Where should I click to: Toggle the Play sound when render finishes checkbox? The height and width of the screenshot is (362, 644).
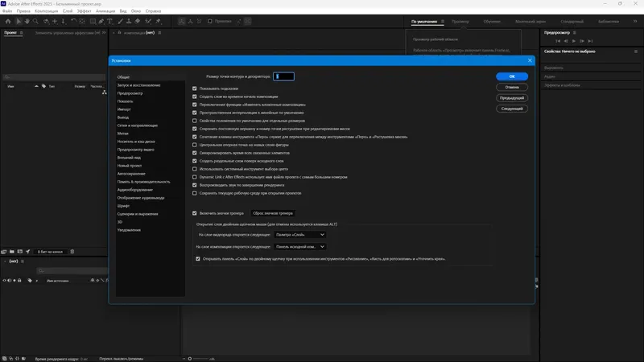point(195,185)
